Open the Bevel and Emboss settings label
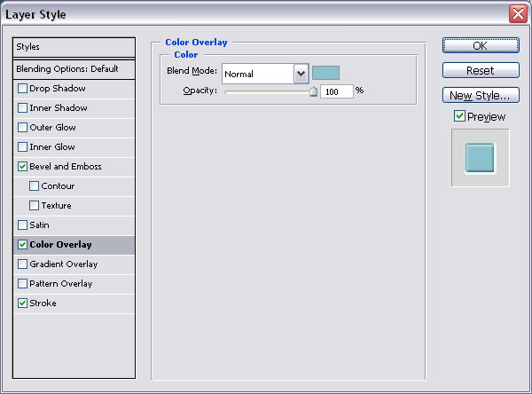This screenshot has width=532, height=394. pyautogui.click(x=66, y=167)
